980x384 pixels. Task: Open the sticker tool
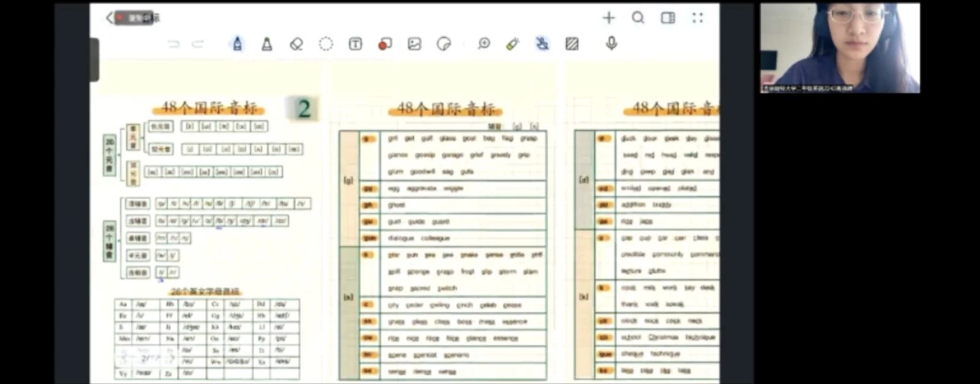tap(444, 43)
